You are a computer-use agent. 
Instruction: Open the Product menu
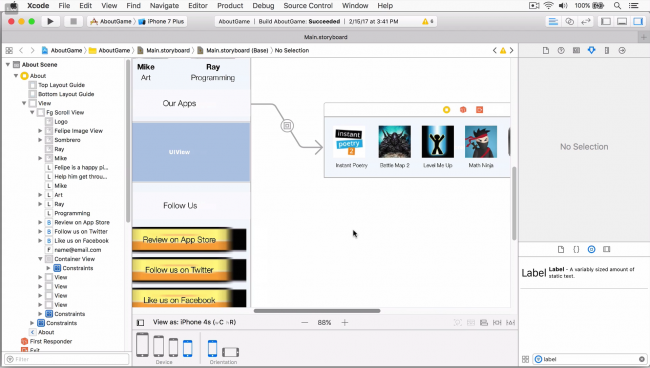230,5
